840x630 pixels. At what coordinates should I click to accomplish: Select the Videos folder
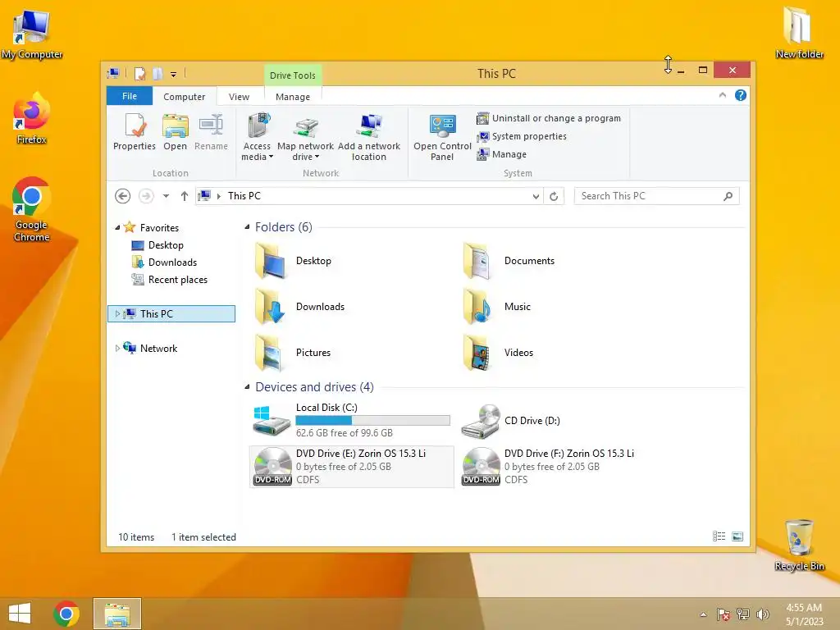[x=498, y=353]
